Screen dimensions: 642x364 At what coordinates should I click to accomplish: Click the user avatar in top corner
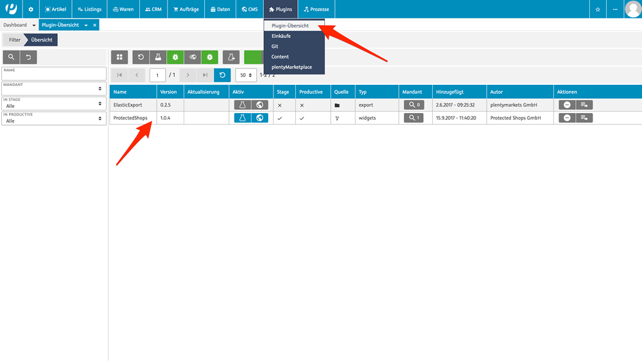tap(632, 9)
